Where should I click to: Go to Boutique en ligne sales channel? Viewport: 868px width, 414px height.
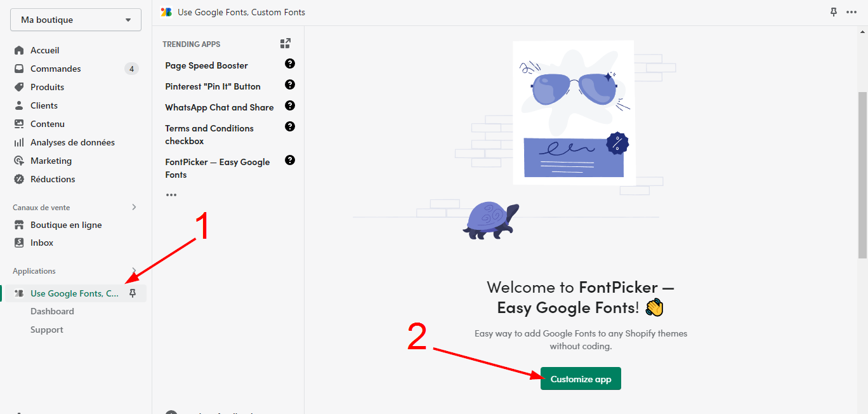pyautogui.click(x=66, y=225)
